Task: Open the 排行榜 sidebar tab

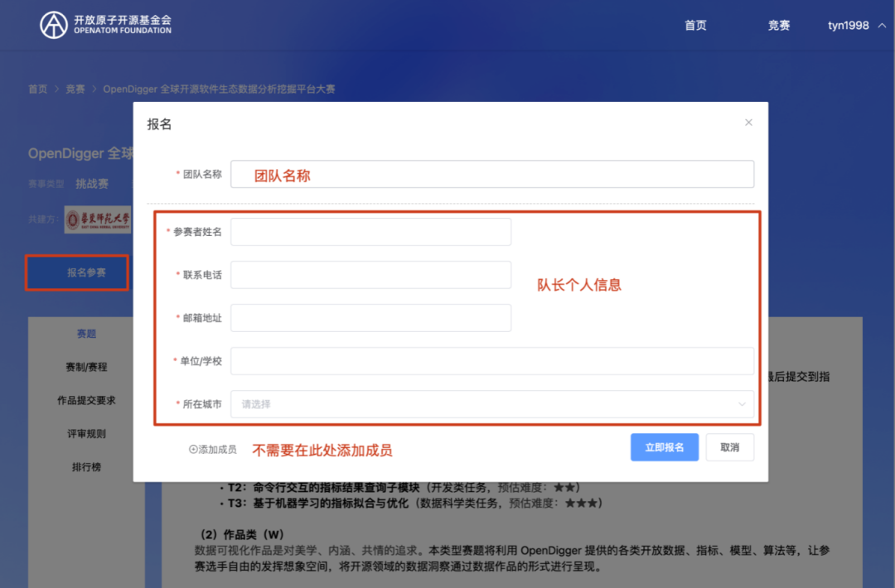Action: click(86, 467)
